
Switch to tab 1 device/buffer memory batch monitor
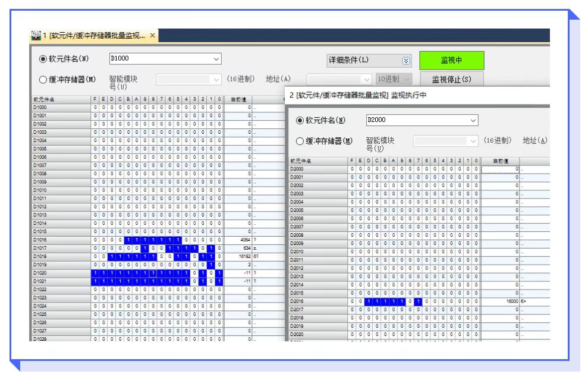[94, 36]
